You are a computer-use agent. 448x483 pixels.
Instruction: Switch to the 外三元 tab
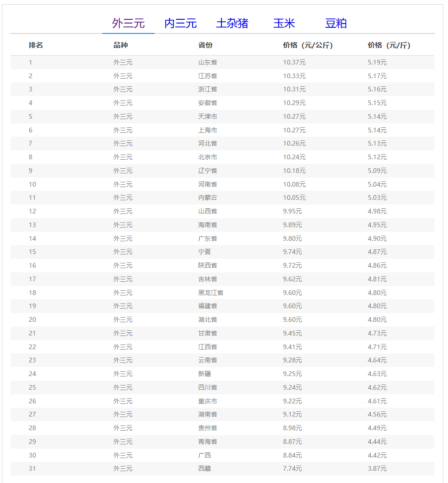click(x=128, y=23)
